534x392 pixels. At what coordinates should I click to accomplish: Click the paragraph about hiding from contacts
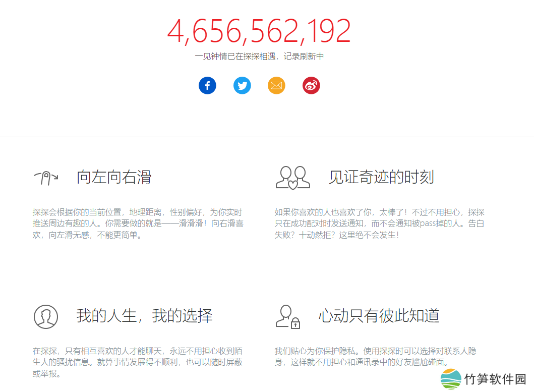click(375, 357)
